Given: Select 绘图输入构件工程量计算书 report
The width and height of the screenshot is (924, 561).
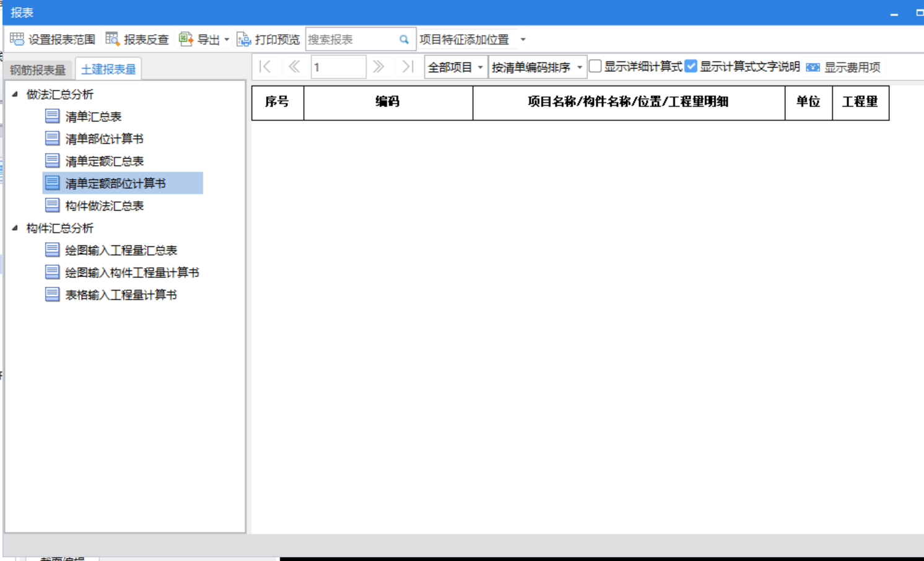Looking at the screenshot, I should tap(133, 272).
